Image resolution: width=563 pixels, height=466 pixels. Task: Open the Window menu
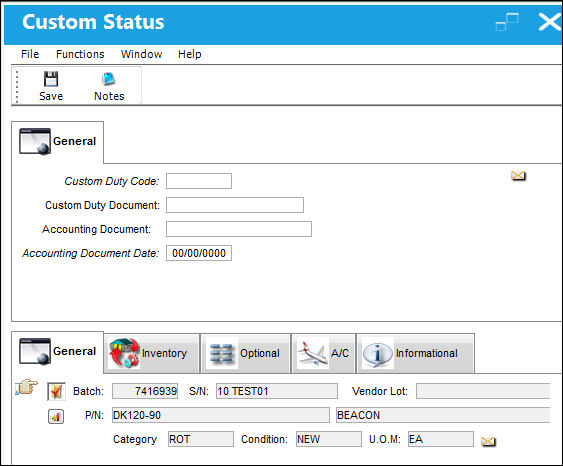tap(141, 54)
